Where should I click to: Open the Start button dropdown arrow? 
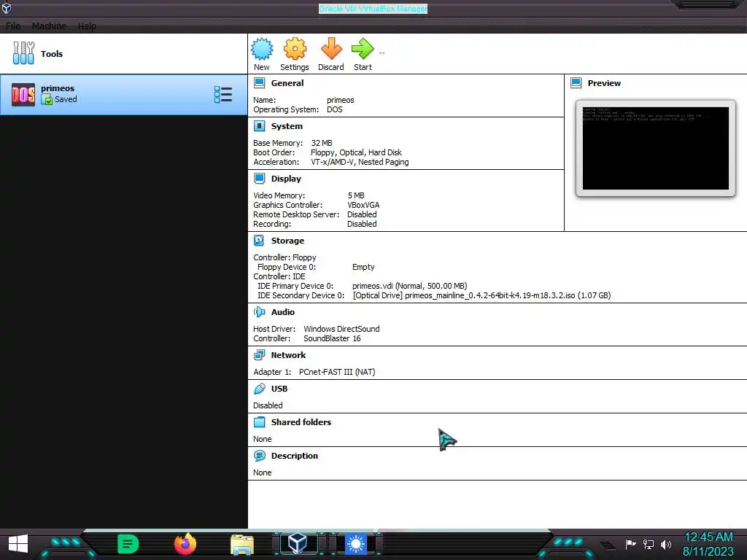point(382,52)
